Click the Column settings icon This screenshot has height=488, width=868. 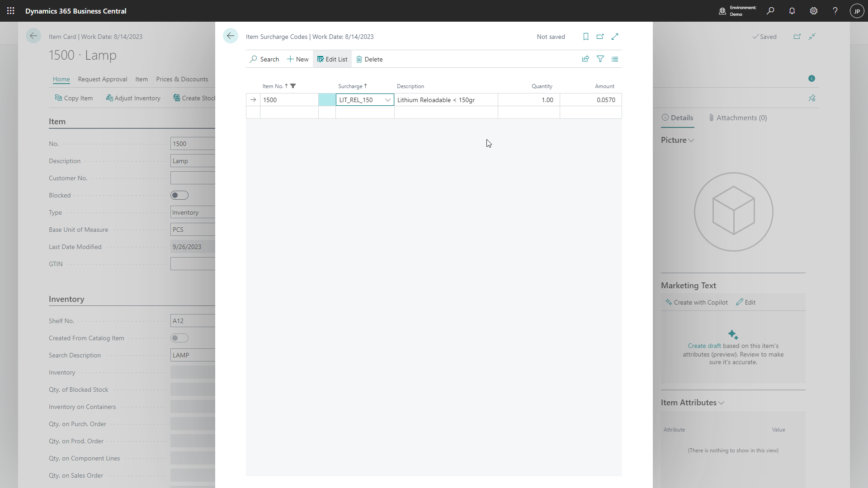point(615,59)
